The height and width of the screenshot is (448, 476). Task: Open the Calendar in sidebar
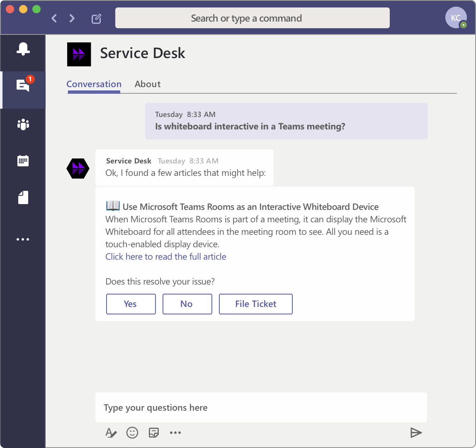[x=23, y=161]
